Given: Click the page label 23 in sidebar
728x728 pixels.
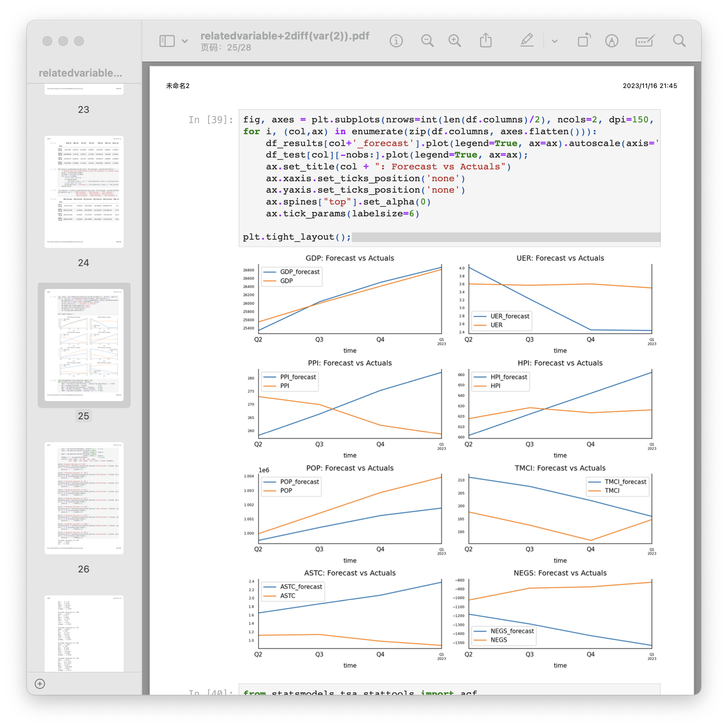Looking at the screenshot, I should click(x=84, y=110).
